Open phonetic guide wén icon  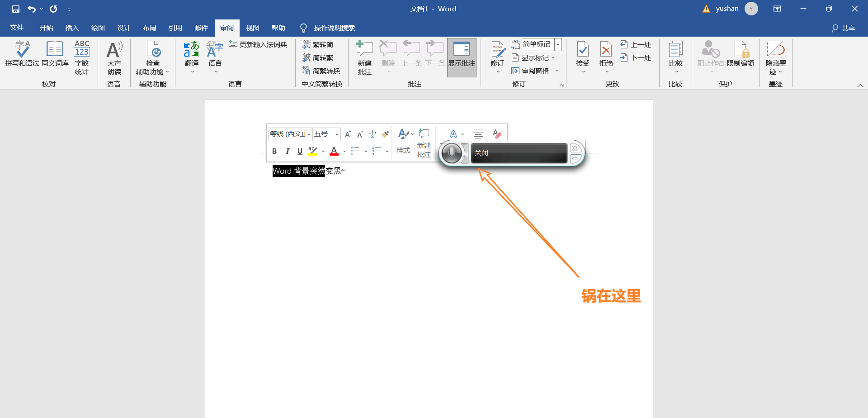point(372,134)
